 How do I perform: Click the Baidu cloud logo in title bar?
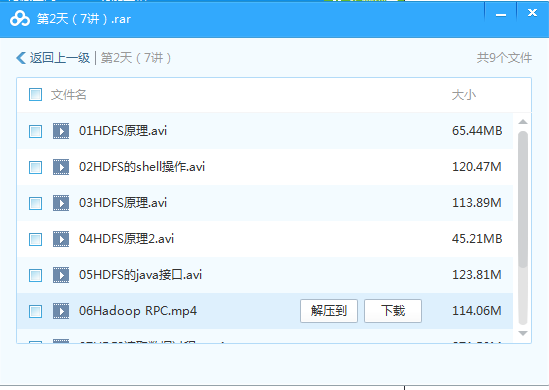pyautogui.click(x=20, y=19)
